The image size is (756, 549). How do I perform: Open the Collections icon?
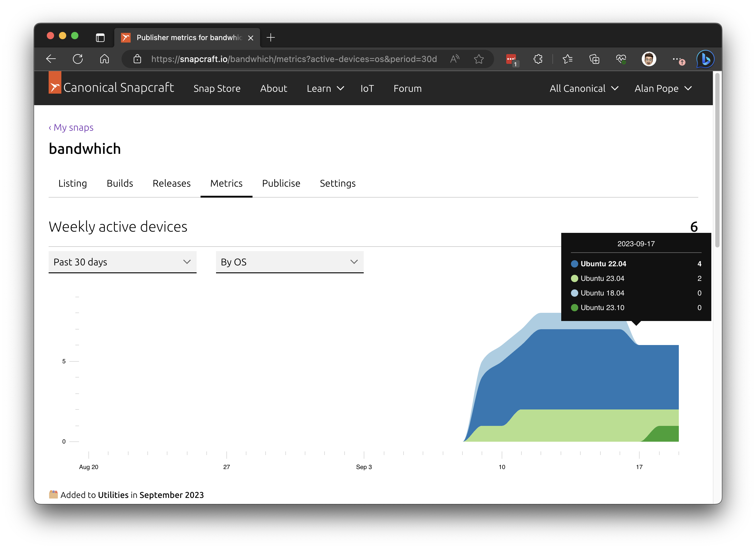tap(594, 59)
